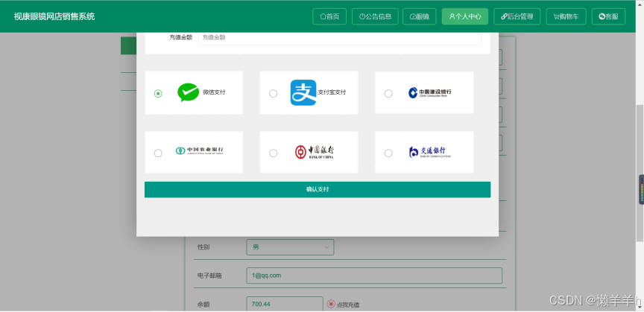
Task: Click the China Construction Bank logo
Action: (x=429, y=93)
